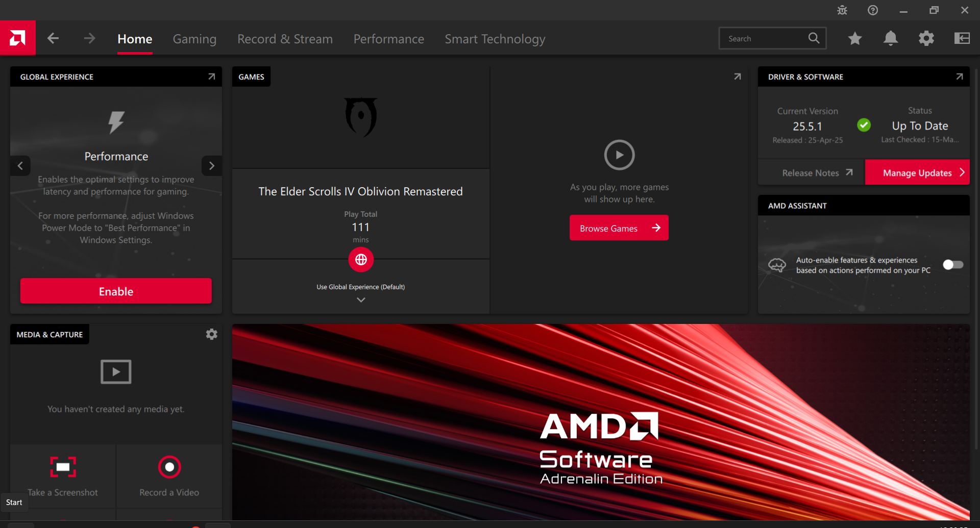980x528 pixels.
Task: Click the Manage Updates button
Action: click(917, 173)
